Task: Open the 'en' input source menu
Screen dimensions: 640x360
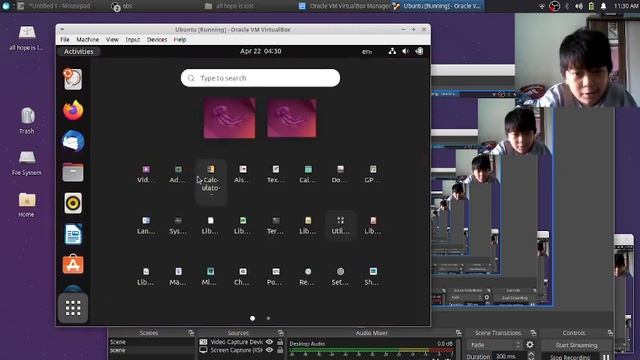Action: click(367, 52)
